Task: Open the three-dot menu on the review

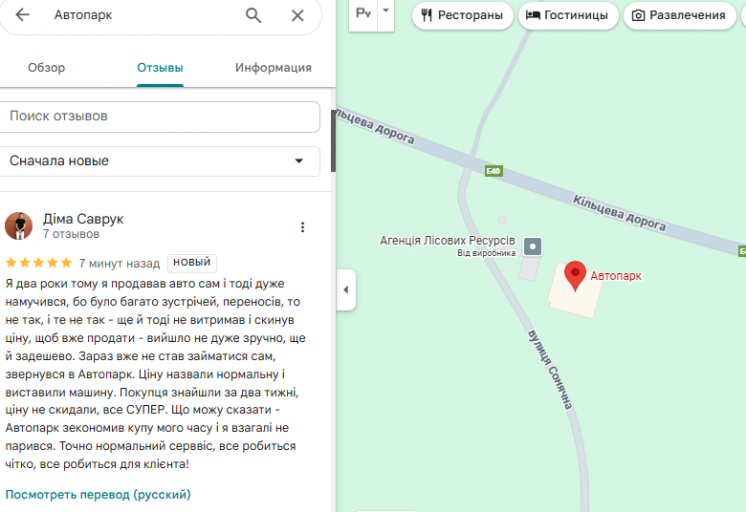Action: point(303,227)
